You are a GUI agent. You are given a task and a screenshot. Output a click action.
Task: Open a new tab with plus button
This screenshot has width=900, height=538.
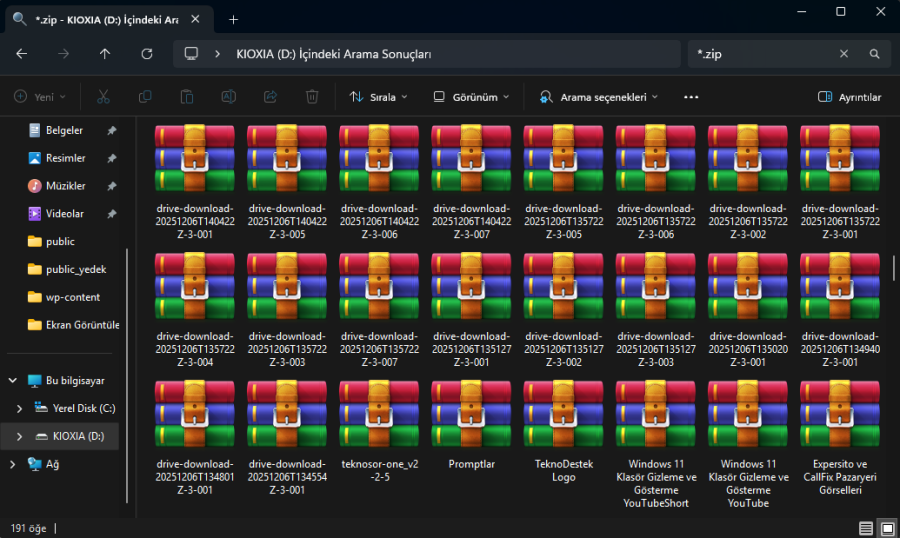coord(233,19)
